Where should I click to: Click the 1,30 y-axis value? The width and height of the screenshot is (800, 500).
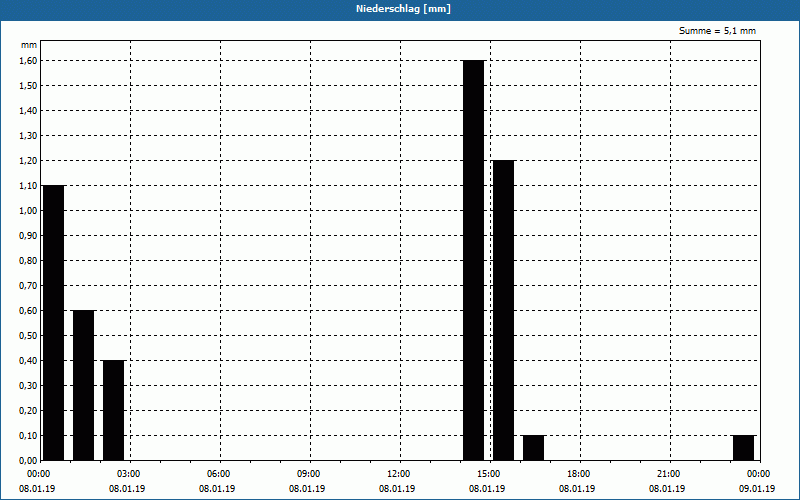coord(29,136)
